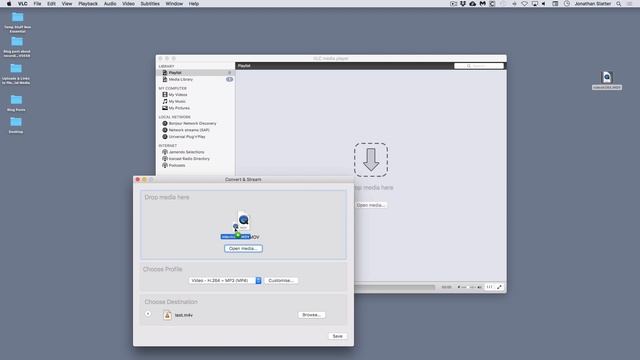Click the 00:00 time display
The image size is (640, 360).
click(447, 287)
